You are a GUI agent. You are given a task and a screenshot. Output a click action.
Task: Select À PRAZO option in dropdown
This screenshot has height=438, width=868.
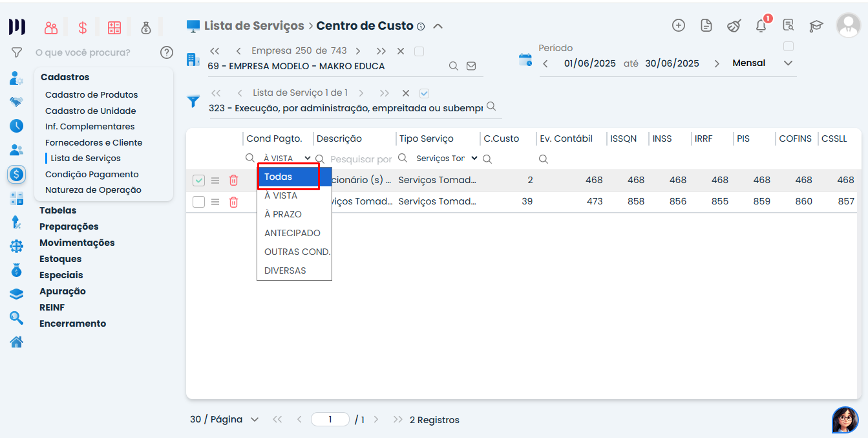[x=294, y=214]
